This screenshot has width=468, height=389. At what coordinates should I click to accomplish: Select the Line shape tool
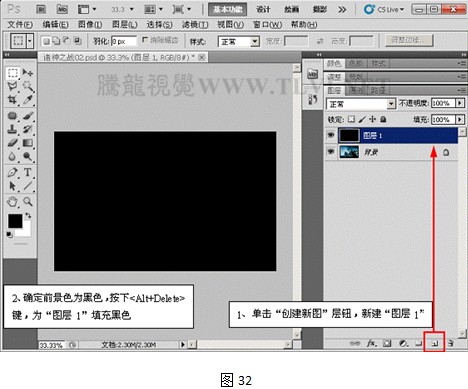(28, 186)
